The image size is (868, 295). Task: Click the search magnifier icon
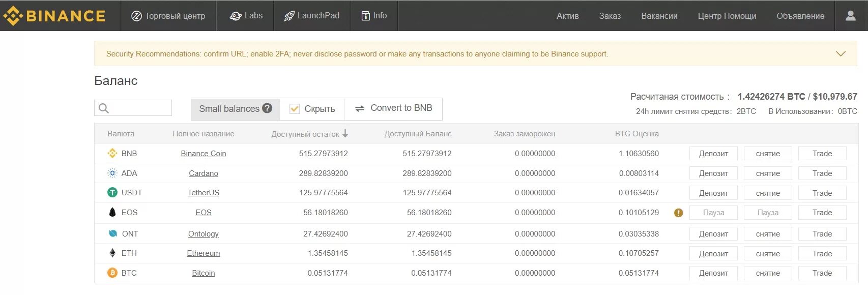point(104,108)
